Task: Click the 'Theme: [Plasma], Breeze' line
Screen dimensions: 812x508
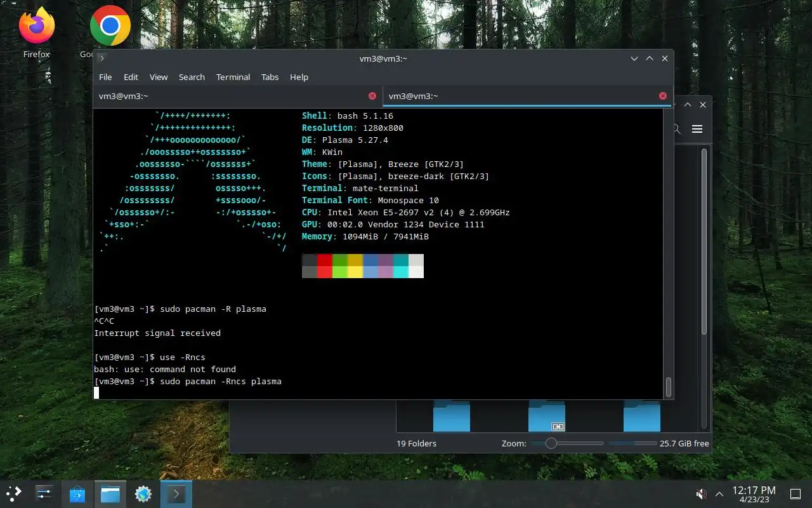Action: pyautogui.click(x=383, y=164)
